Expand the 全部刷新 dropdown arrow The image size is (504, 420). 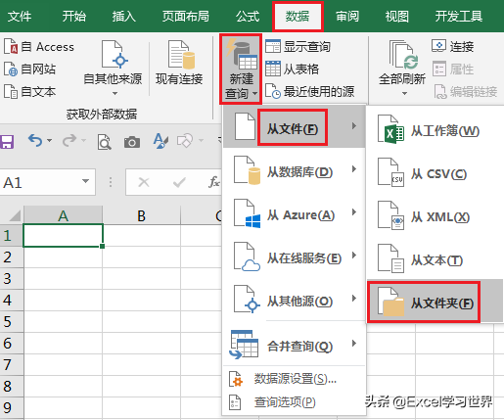[404, 94]
